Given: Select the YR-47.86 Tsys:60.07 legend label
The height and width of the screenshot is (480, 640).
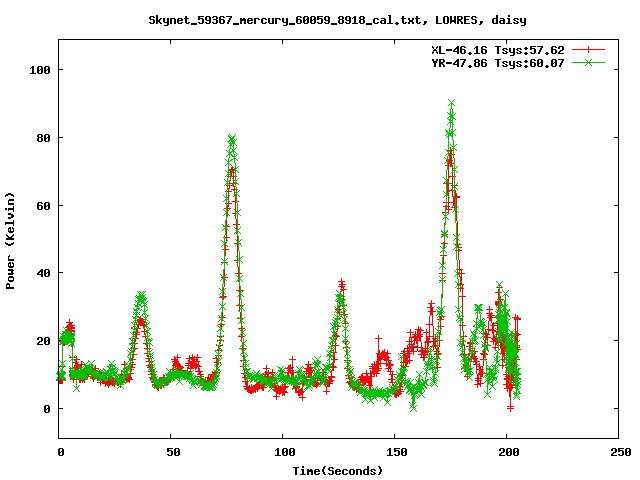Looking at the screenshot, I should [x=498, y=63].
